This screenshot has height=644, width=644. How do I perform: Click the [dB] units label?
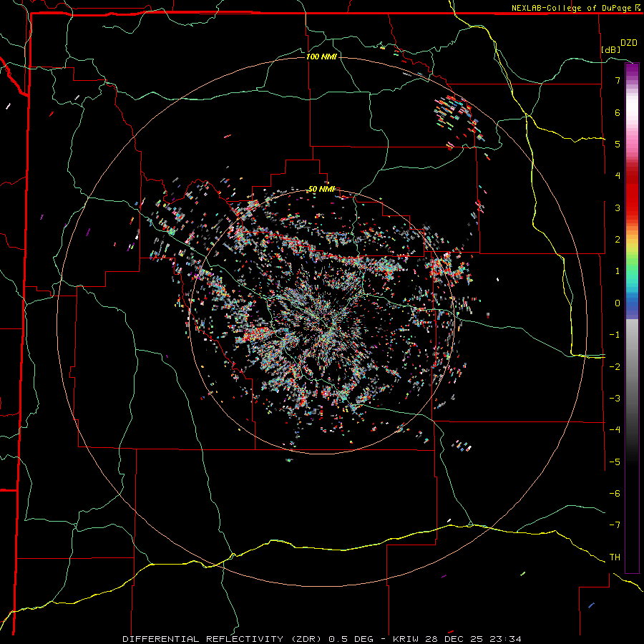[x=611, y=49]
